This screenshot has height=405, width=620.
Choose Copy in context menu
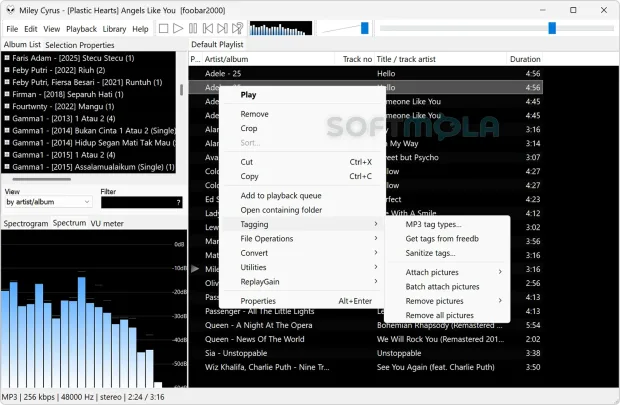click(x=302, y=176)
